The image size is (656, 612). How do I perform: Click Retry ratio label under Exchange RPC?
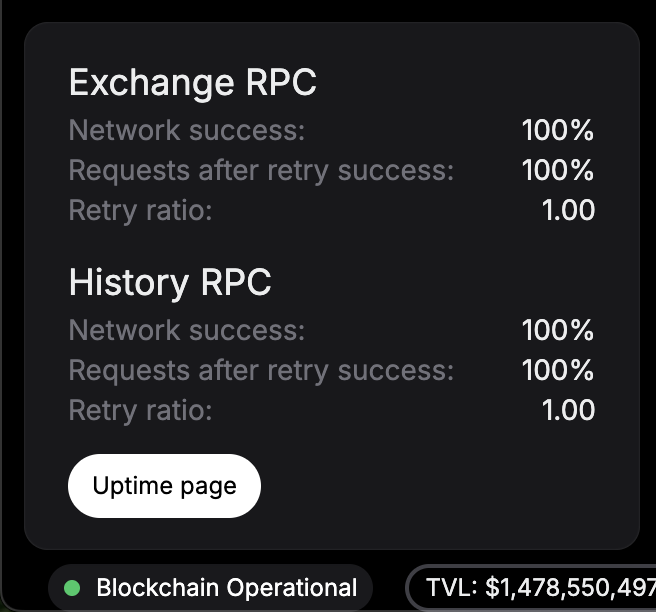140,210
